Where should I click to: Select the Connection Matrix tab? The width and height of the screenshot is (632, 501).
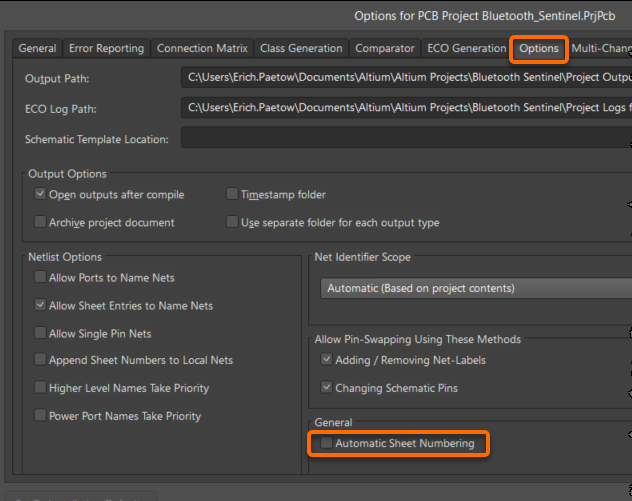[203, 48]
